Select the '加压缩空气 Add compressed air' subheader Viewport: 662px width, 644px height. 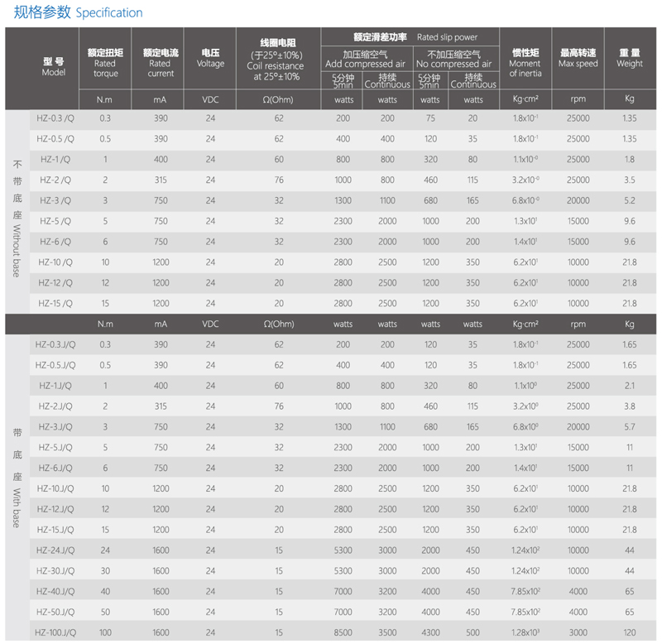pos(365,59)
